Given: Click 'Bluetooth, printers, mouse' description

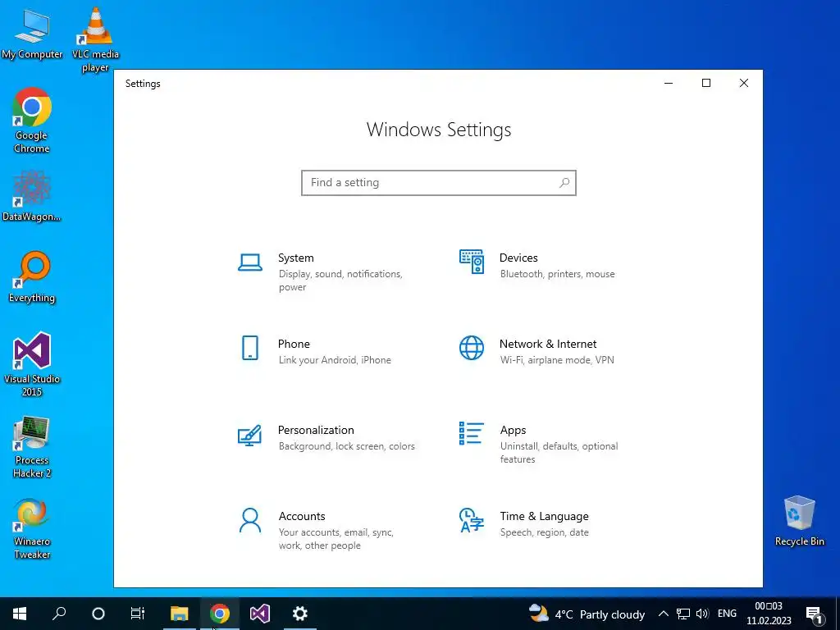Looking at the screenshot, I should coord(558,274).
